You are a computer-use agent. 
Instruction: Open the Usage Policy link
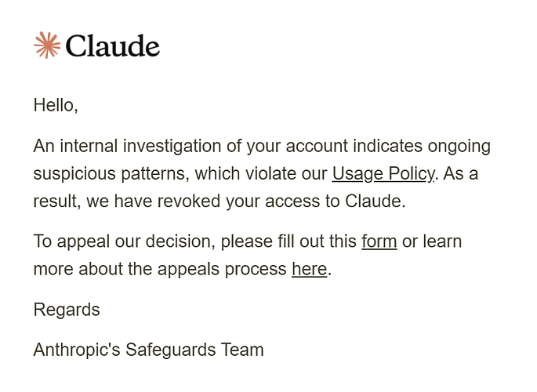point(383,173)
